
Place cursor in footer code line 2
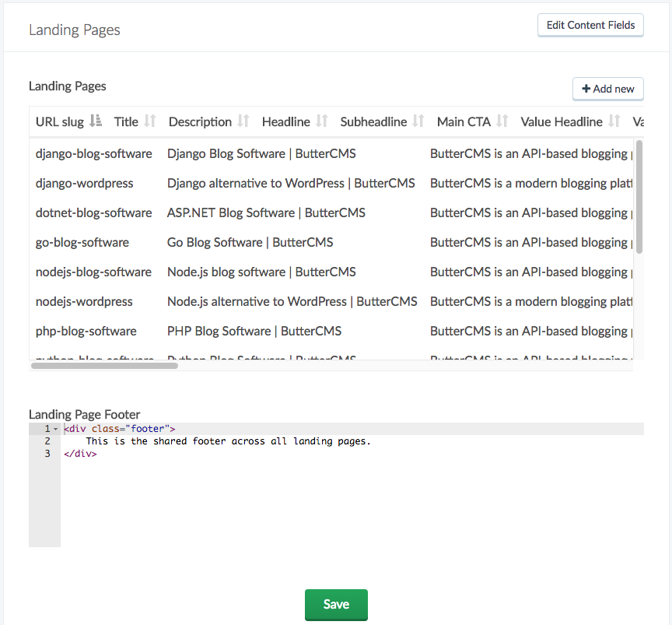click(228, 441)
